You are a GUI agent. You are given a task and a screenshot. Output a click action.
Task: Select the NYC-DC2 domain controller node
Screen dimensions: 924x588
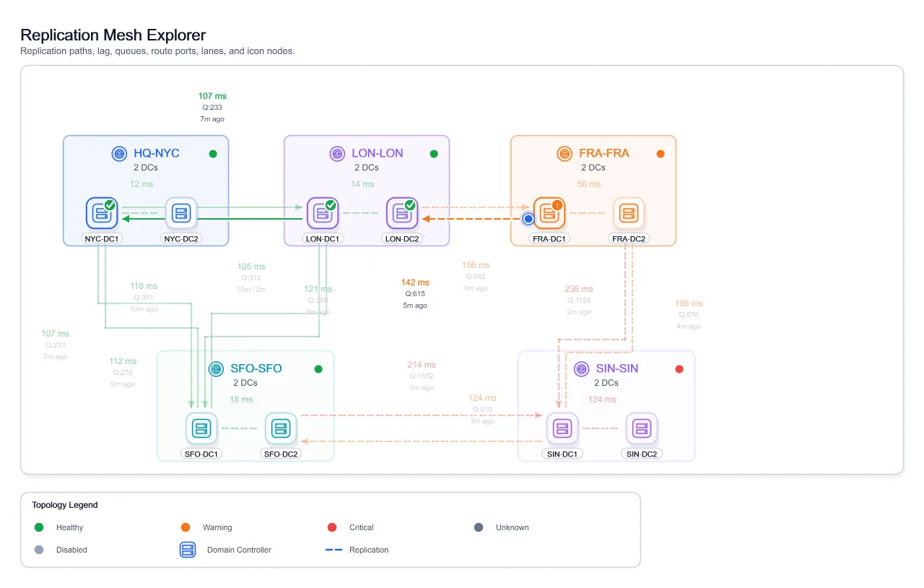181,213
